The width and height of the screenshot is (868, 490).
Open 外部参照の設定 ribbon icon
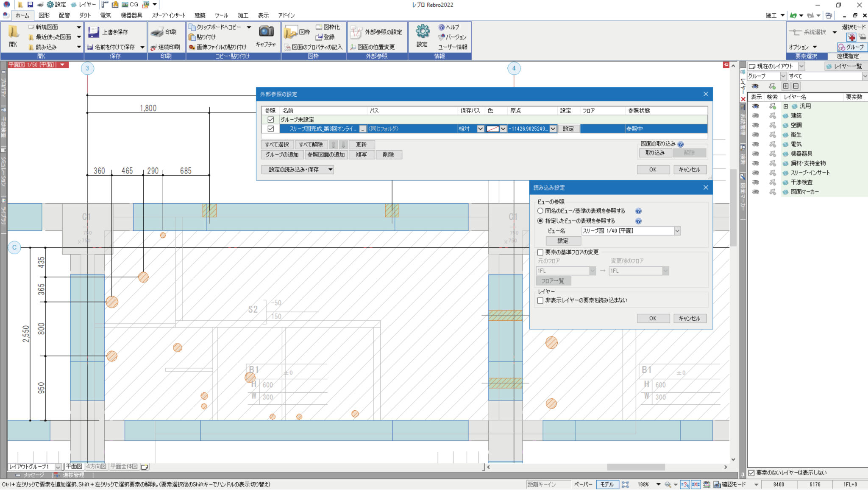356,32
